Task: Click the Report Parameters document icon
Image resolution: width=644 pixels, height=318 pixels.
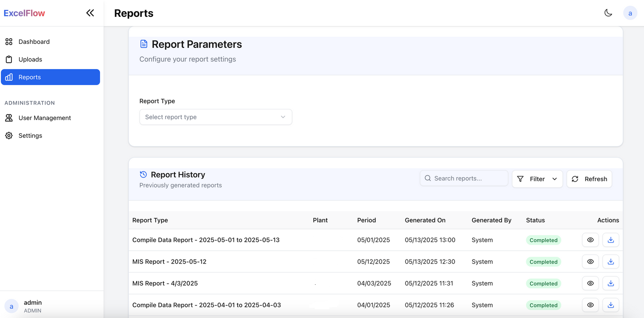Action: (x=143, y=44)
